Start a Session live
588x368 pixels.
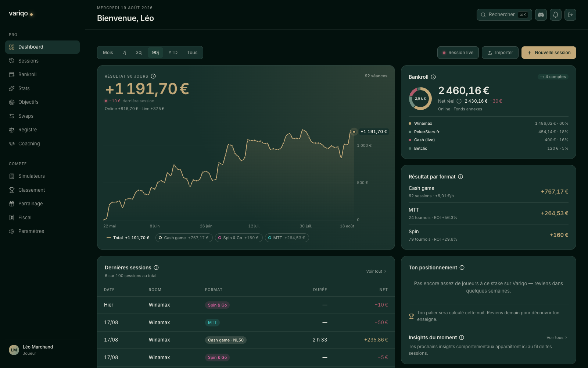[458, 53]
